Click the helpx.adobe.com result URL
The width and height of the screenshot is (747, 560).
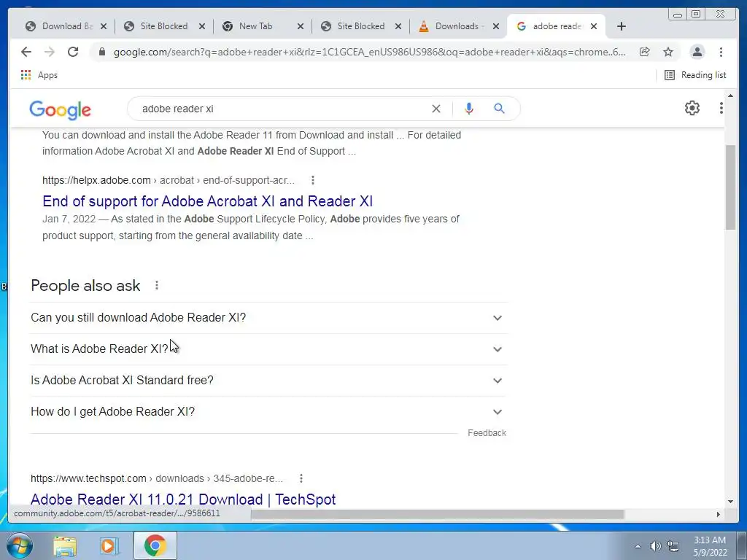point(169,180)
